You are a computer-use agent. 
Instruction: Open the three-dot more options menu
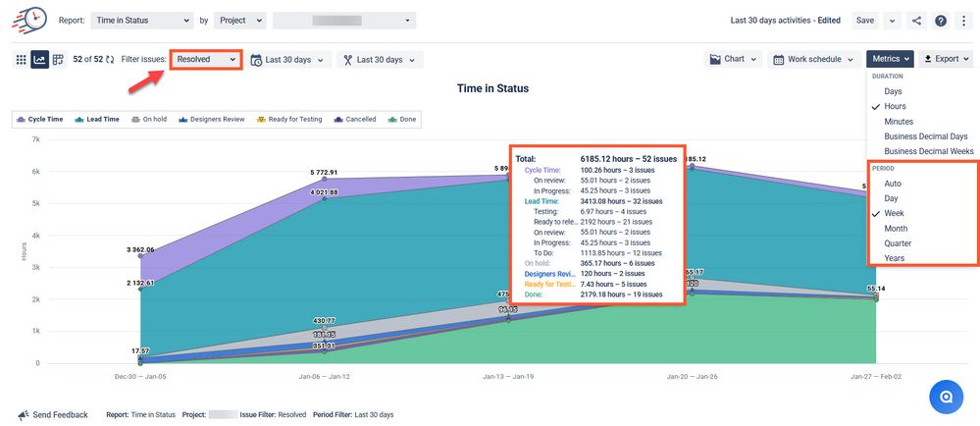tap(963, 21)
